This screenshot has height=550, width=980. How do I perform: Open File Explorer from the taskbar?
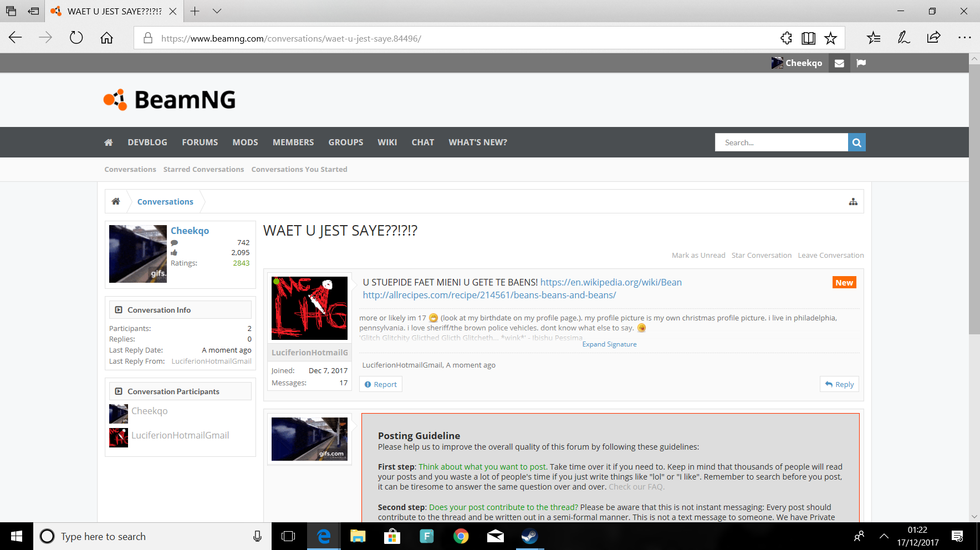[358, 536]
